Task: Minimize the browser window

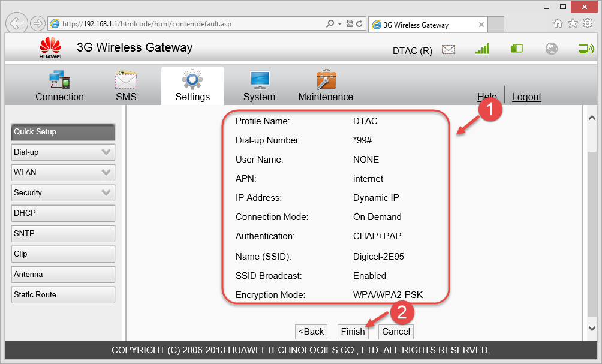Action: 547,7
